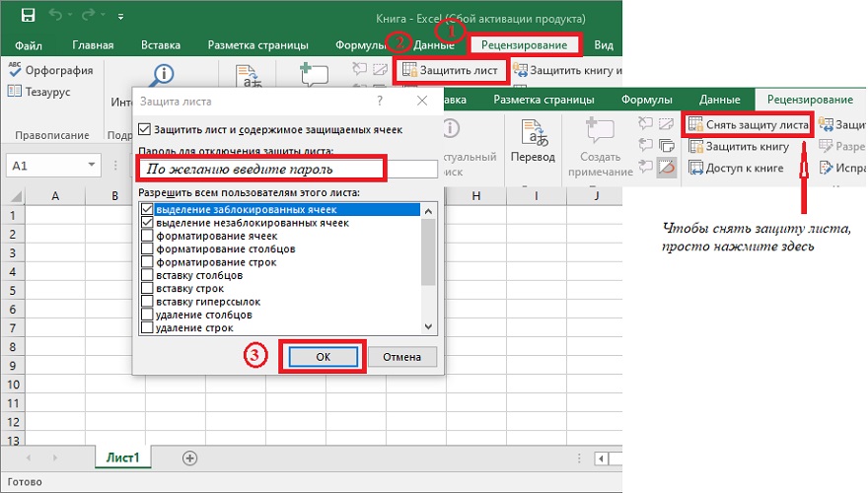Open the Тезаурус tool

[39, 92]
